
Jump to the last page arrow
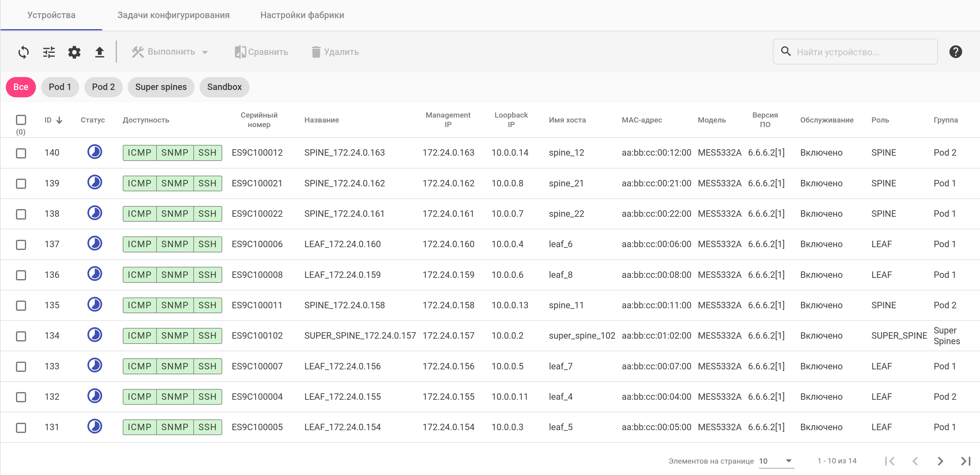pyautogui.click(x=965, y=461)
